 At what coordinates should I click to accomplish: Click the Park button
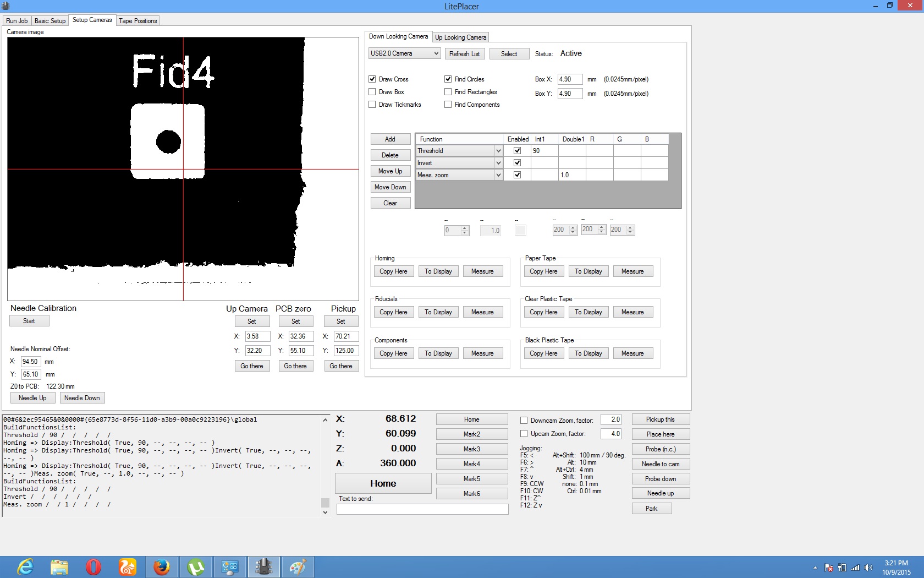652,509
